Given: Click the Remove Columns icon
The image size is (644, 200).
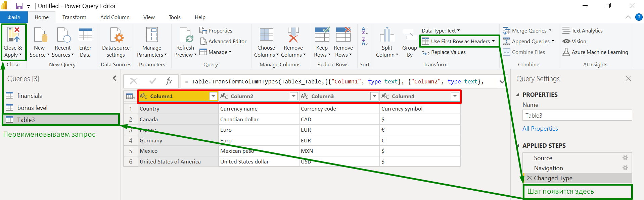Looking at the screenshot, I should (293, 35).
